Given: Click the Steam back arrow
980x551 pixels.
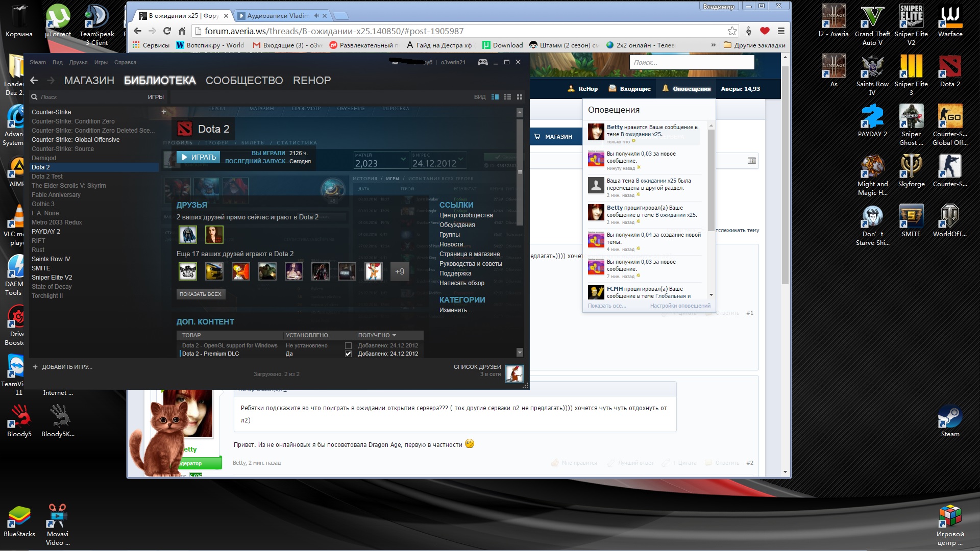Looking at the screenshot, I should (34, 80).
